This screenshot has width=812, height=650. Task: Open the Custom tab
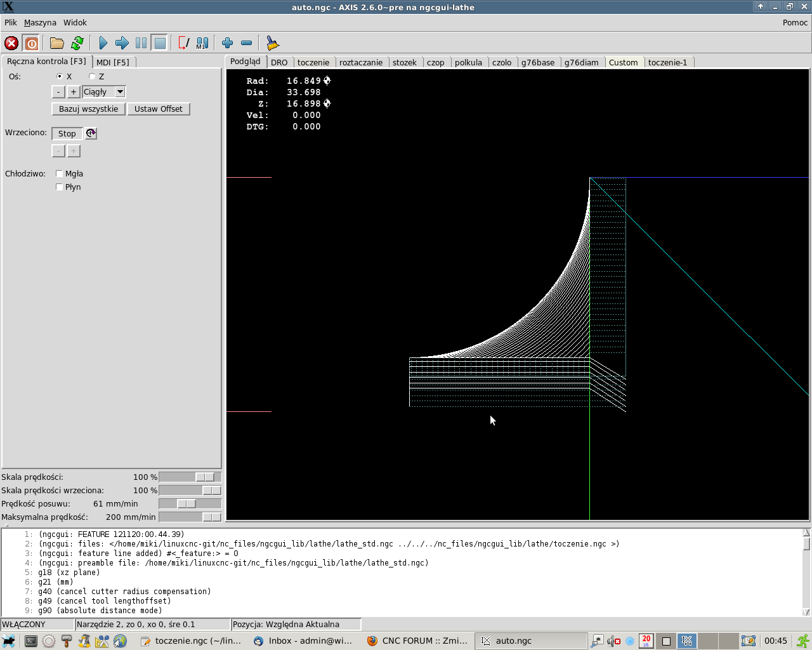click(x=624, y=62)
